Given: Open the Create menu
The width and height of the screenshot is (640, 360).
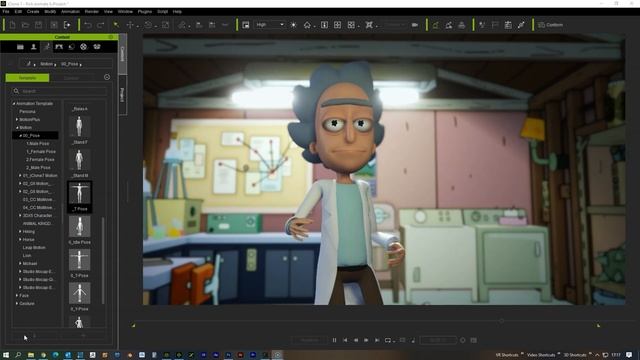Looking at the screenshot, I should point(33,11).
